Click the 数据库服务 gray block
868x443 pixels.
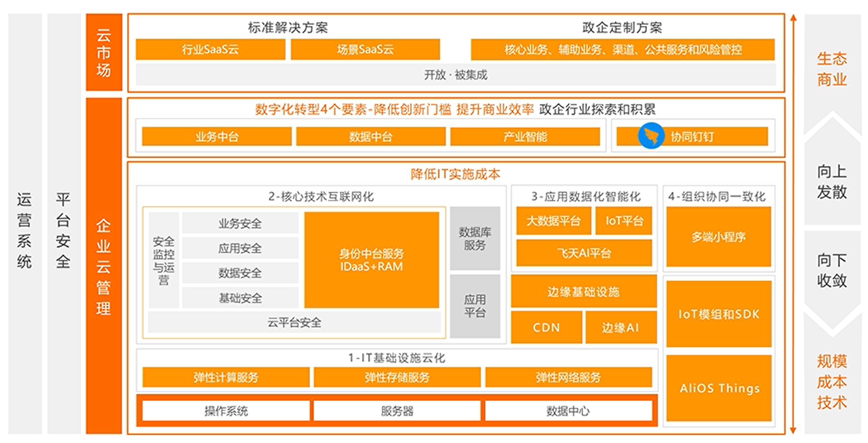[x=475, y=238]
